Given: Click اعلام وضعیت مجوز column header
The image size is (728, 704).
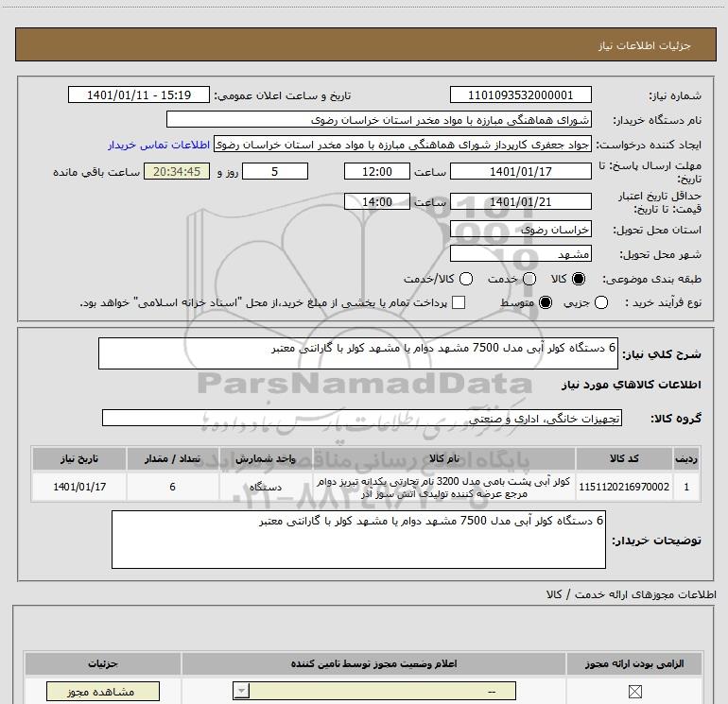Looking at the screenshot, I should 373,663.
